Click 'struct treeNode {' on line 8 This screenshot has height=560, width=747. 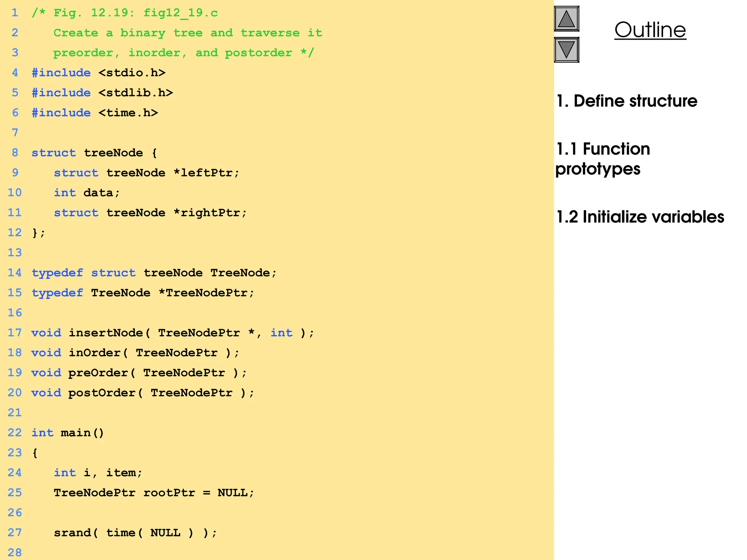94,153
